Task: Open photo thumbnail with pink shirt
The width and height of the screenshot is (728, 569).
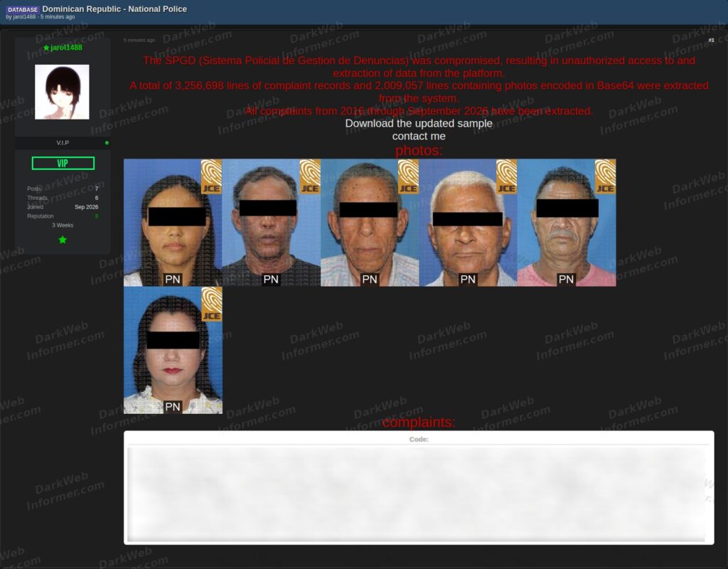Action: pos(567,223)
